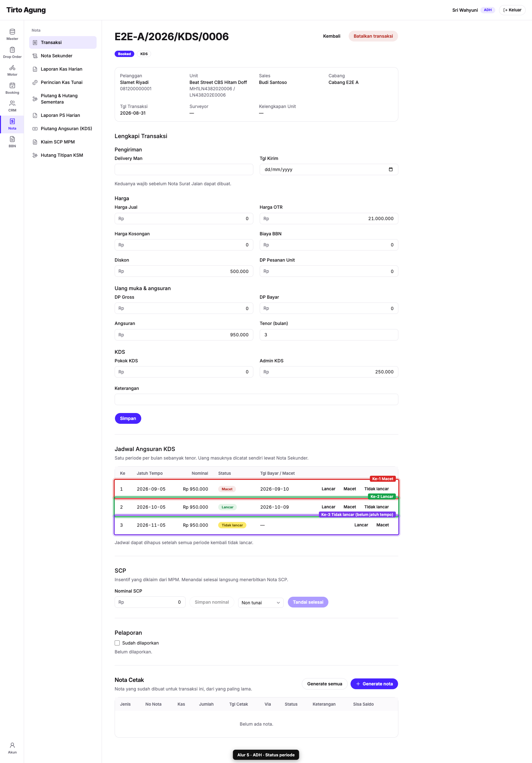The height and width of the screenshot is (763, 532).
Task: Click the Harga OTR input field
Action: [x=329, y=219]
